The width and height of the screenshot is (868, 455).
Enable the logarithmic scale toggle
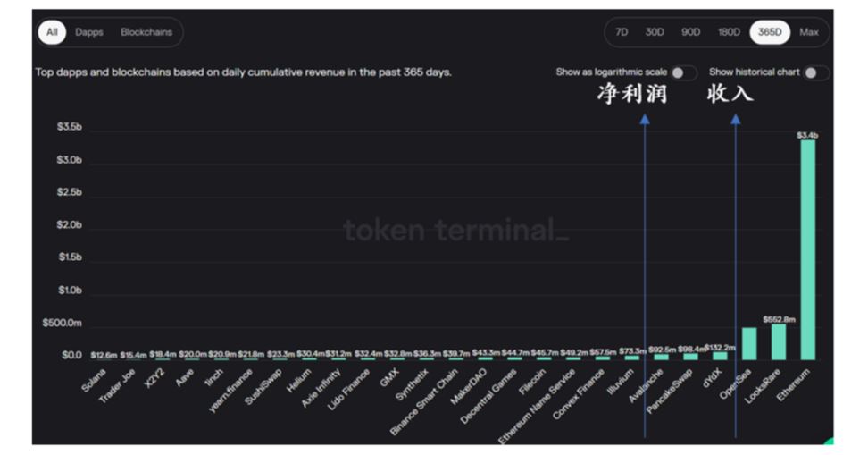[684, 72]
